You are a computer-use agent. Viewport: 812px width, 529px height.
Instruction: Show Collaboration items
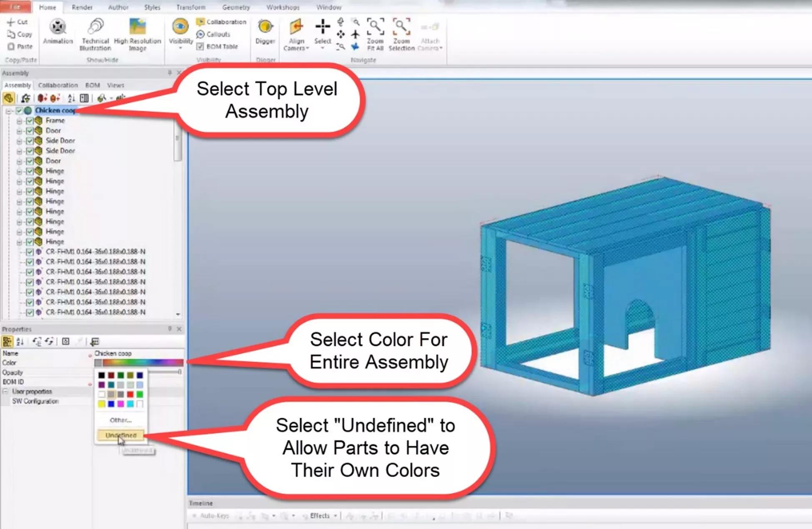221,22
